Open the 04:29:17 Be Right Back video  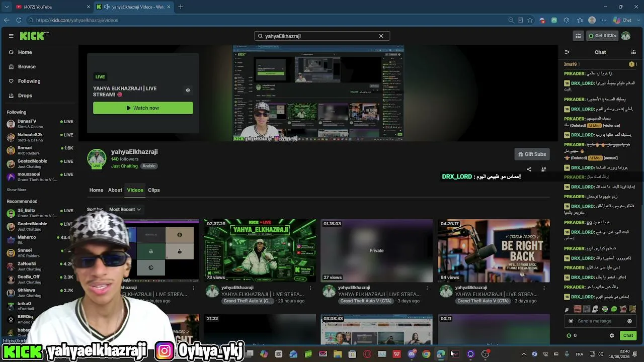494,251
